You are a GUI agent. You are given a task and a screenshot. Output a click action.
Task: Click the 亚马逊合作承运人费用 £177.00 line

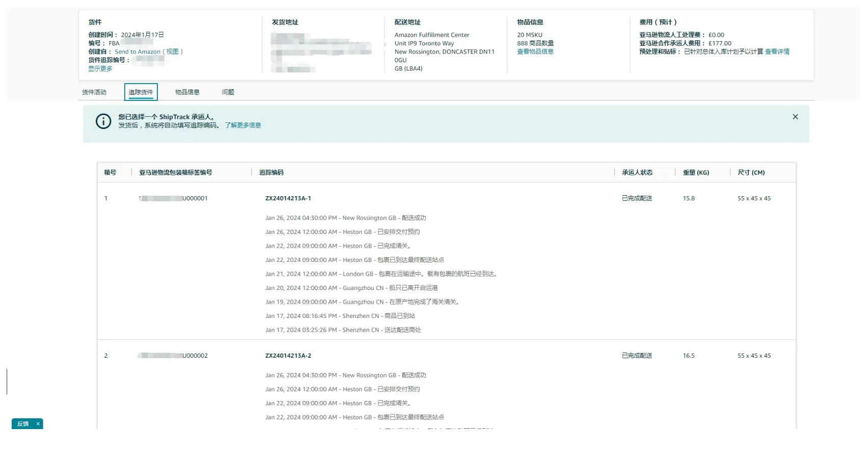pyautogui.click(x=685, y=43)
